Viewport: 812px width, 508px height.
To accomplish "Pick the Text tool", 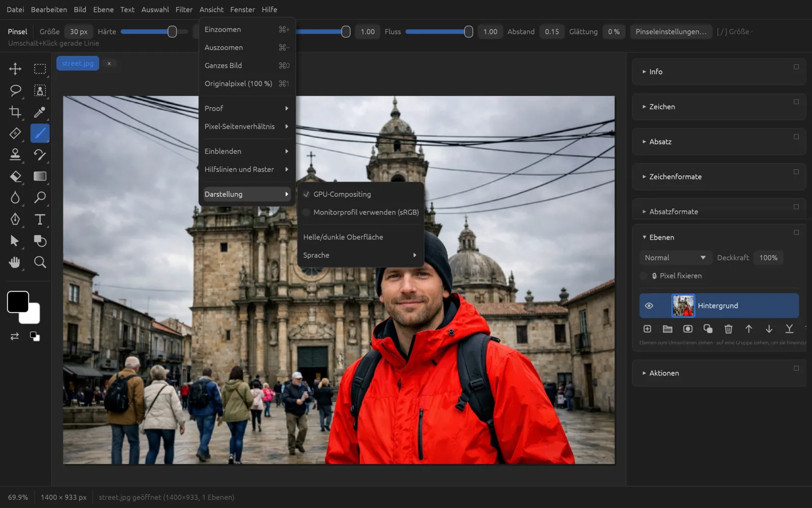I will point(40,219).
